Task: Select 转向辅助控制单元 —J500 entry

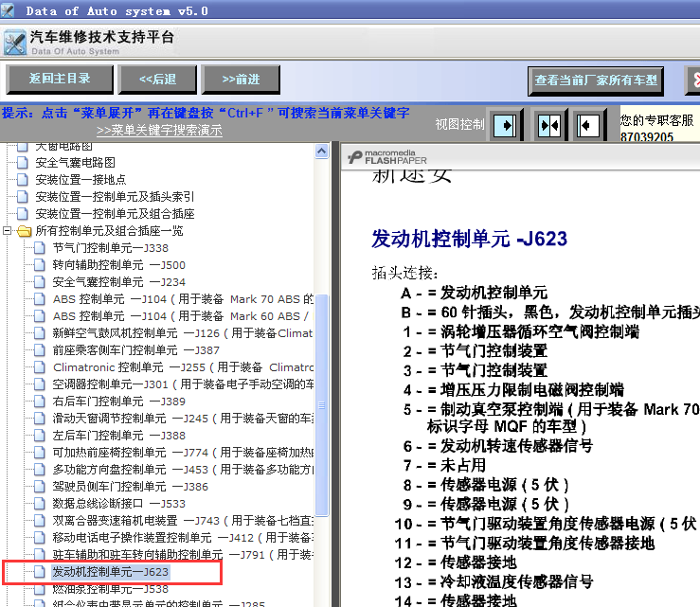Action: [x=118, y=264]
